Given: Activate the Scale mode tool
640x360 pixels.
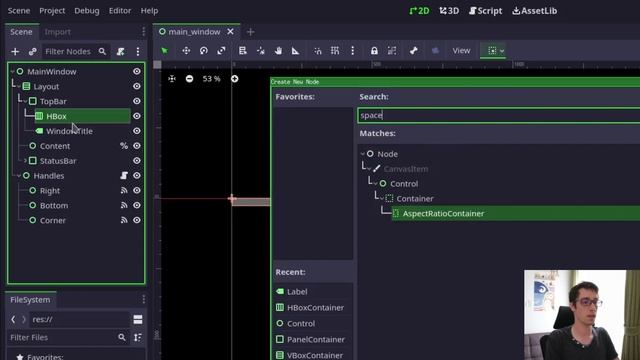Looking at the screenshot, I should pos(221,51).
